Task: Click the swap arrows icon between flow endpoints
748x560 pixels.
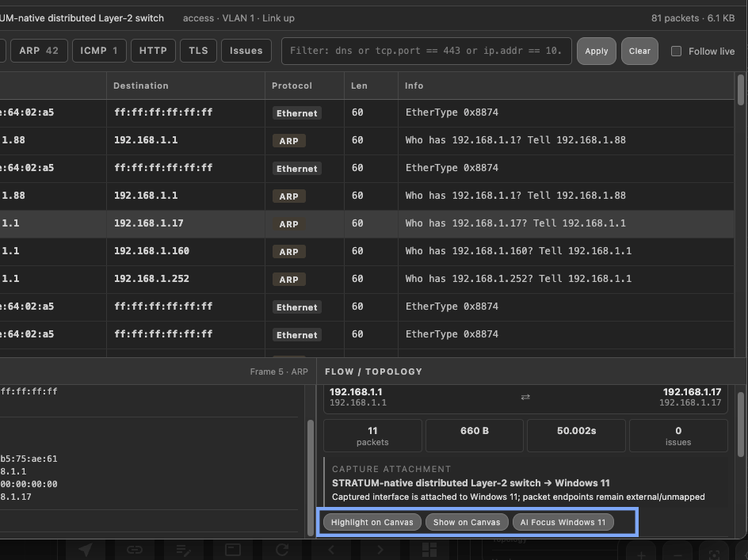Action: click(x=525, y=397)
